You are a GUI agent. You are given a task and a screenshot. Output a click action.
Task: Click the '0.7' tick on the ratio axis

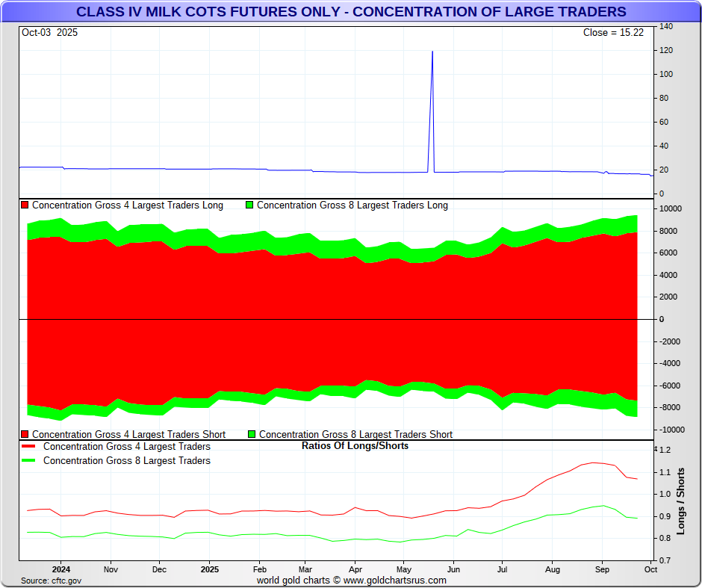(x=665, y=560)
